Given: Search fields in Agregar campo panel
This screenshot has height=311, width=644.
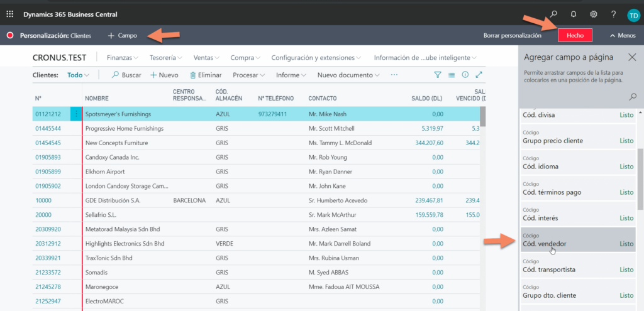Looking at the screenshot, I should (633, 97).
